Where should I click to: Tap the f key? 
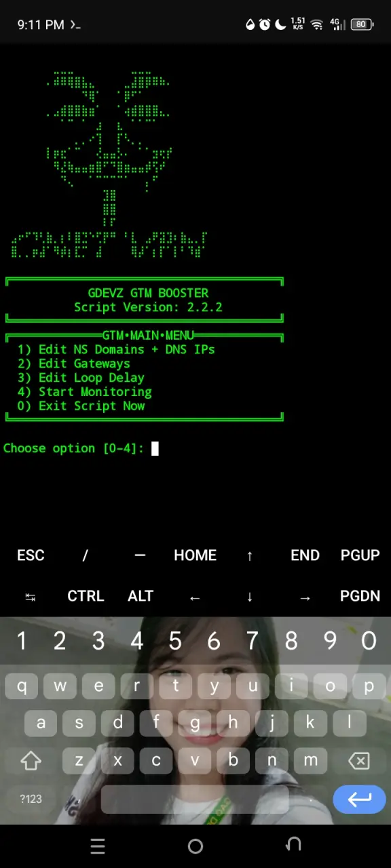[157, 723]
